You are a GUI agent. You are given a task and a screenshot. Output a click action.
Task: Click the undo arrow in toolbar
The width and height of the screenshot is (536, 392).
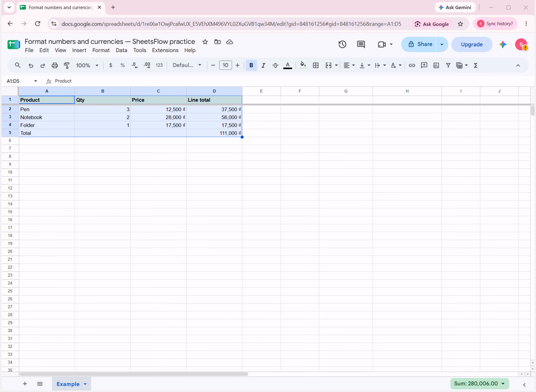(31, 65)
